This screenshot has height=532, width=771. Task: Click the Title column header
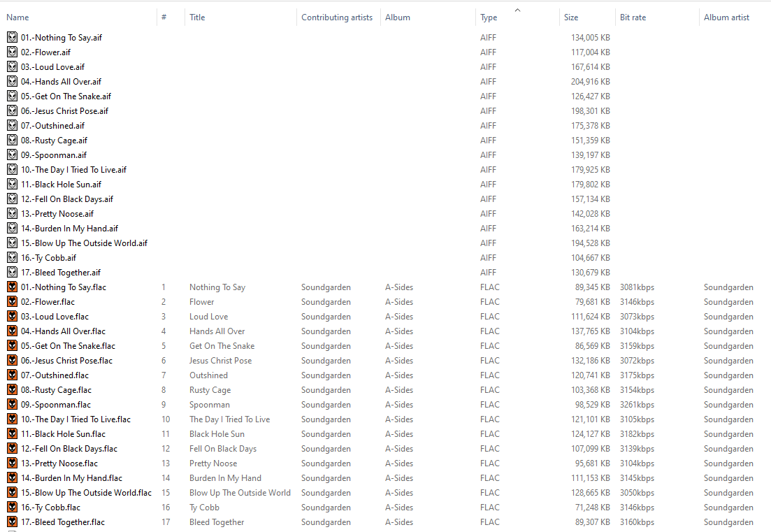197,17
